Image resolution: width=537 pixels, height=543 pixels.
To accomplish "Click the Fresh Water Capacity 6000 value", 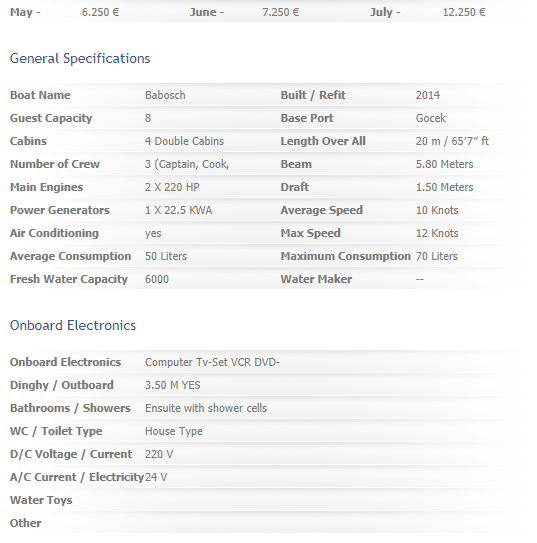I will [157, 279].
